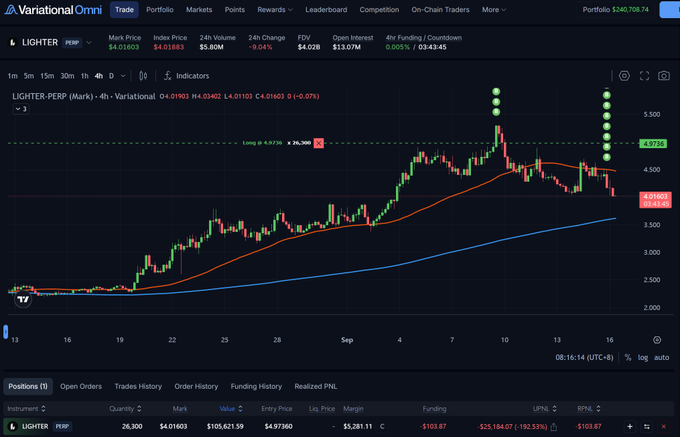Select the 15m timeframe
Image resolution: width=680 pixels, height=437 pixels.
[47, 76]
